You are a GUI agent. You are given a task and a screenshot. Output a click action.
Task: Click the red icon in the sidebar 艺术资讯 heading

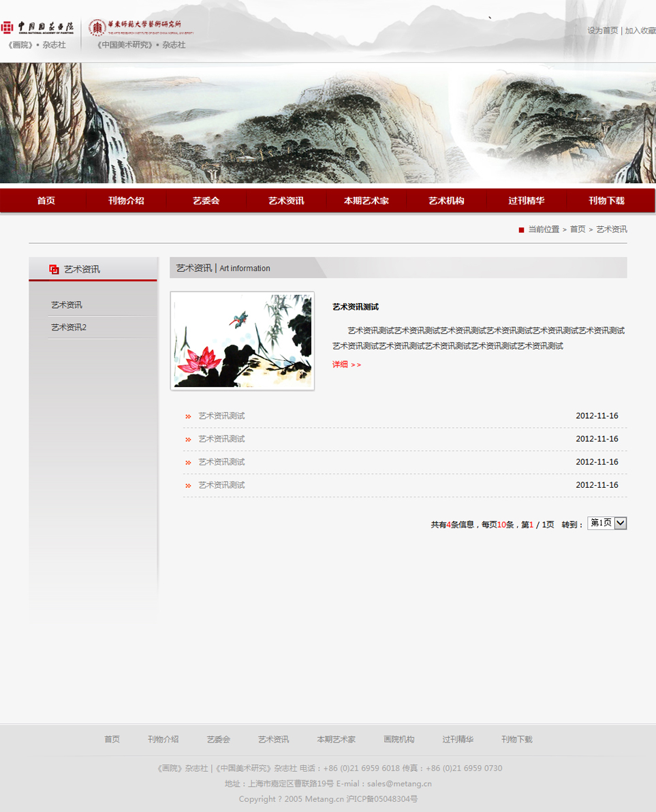pos(54,269)
